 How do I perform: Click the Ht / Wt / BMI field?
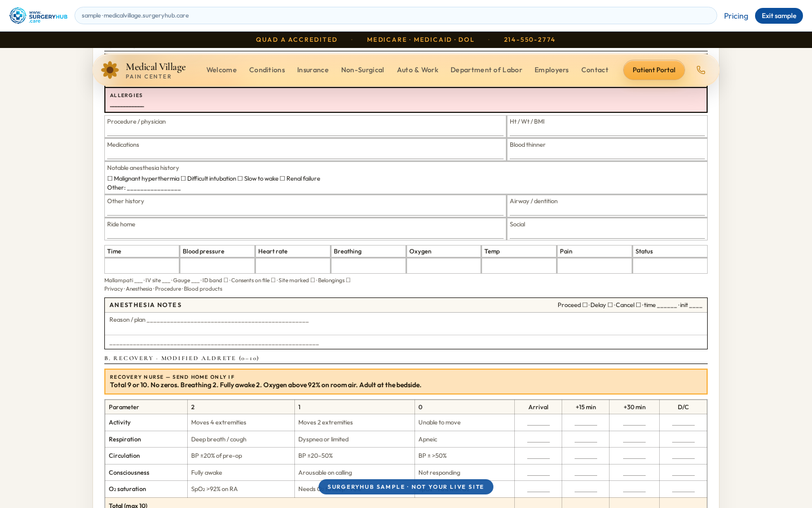tap(607, 126)
